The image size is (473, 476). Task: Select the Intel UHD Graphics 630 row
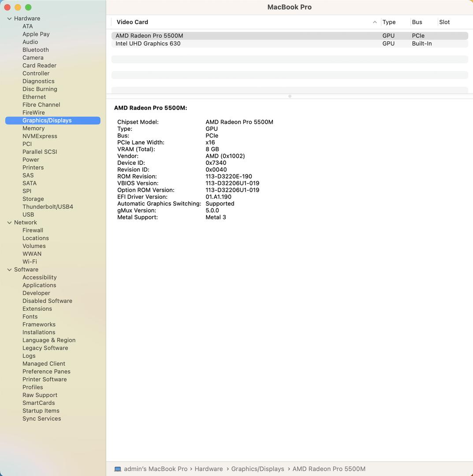click(x=290, y=44)
